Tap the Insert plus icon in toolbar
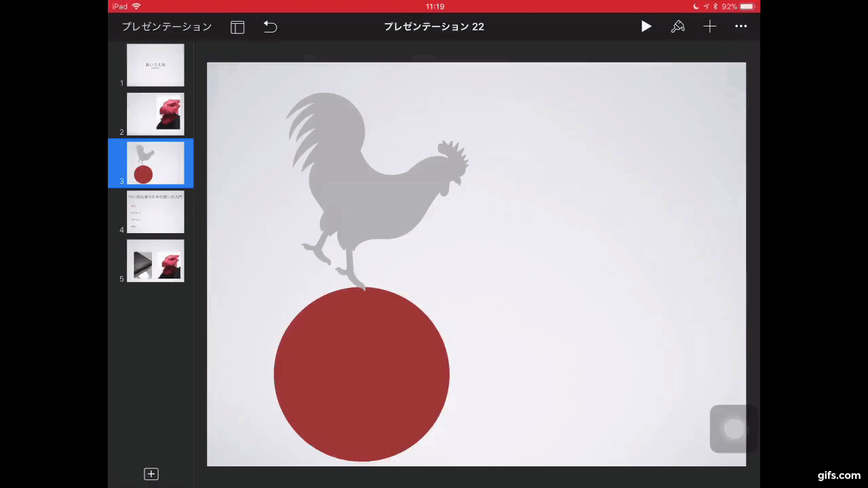 709,26
